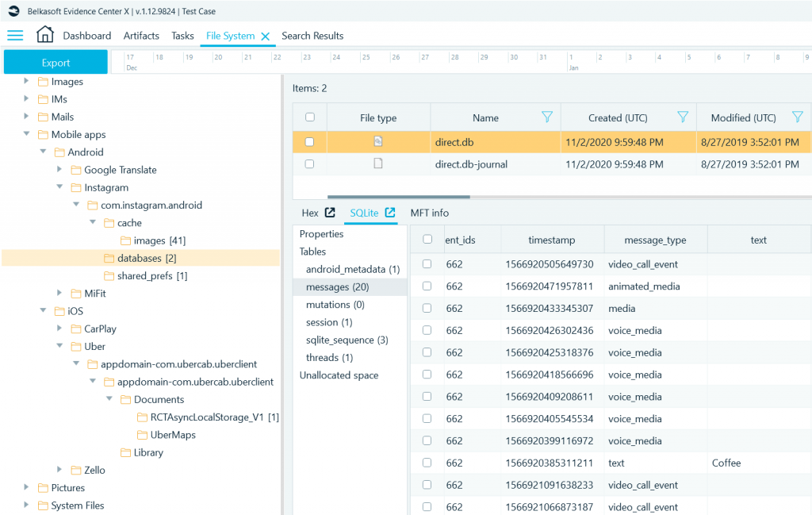Screen dimensions: 812x515
Task: Expand the Google Translate folder
Action: pyautogui.click(x=59, y=170)
